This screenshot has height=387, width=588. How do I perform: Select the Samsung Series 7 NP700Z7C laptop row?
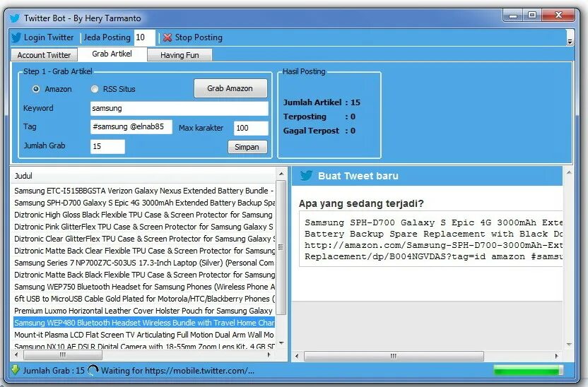(144, 263)
